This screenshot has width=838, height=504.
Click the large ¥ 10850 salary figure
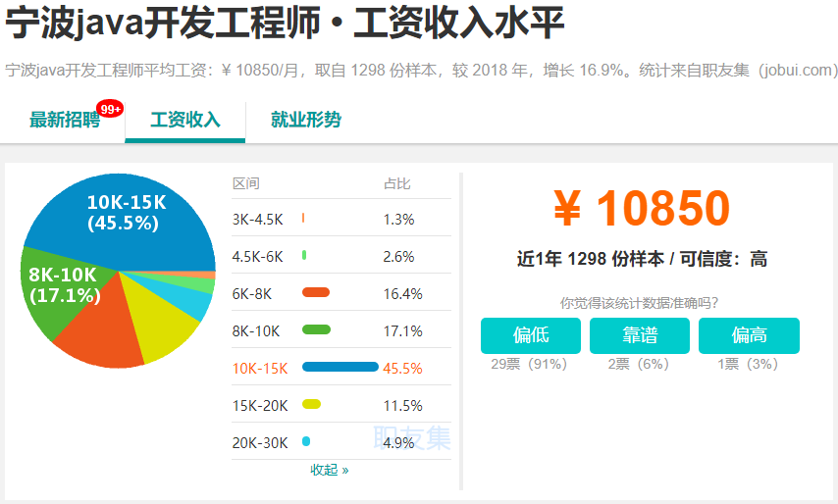click(642, 208)
